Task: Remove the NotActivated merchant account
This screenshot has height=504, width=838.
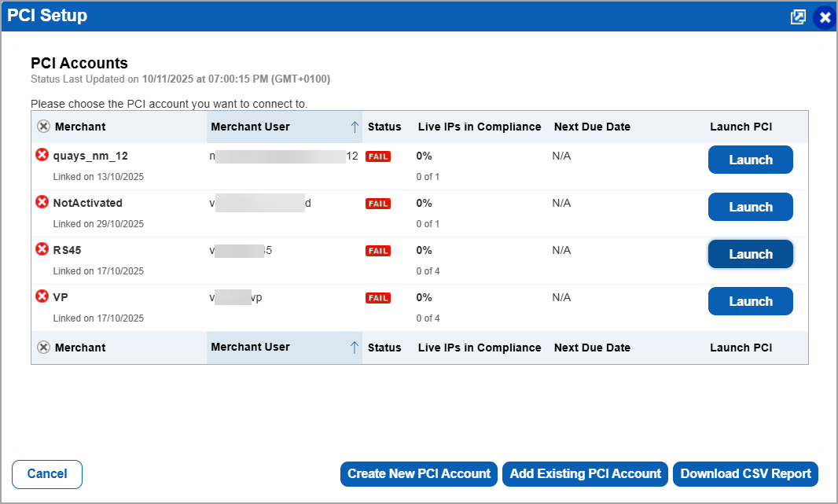Action: (x=42, y=201)
